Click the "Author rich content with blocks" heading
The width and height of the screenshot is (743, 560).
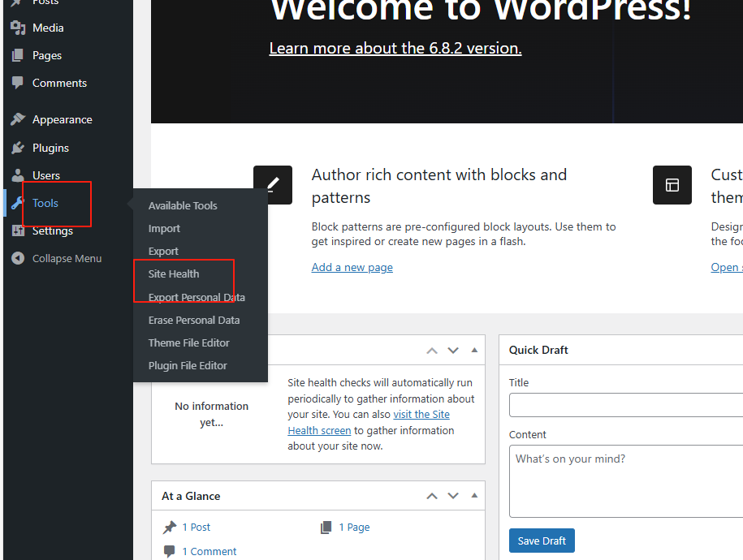coord(438,186)
